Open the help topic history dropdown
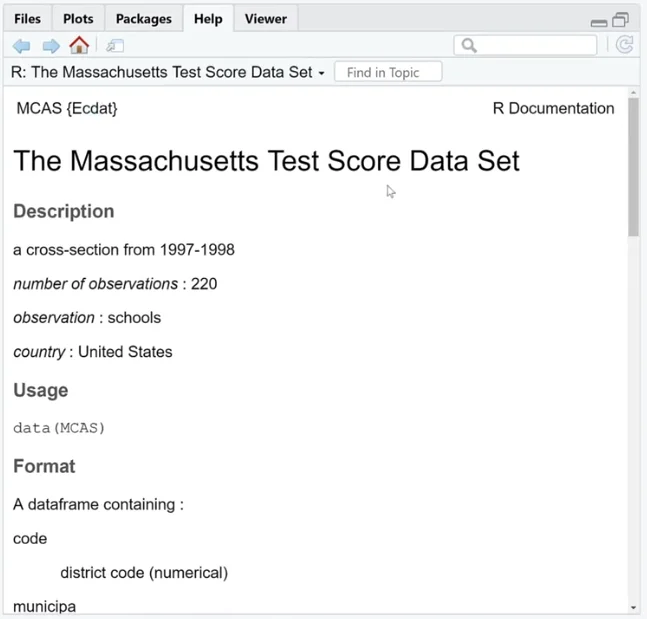The image size is (647, 619). click(x=321, y=73)
